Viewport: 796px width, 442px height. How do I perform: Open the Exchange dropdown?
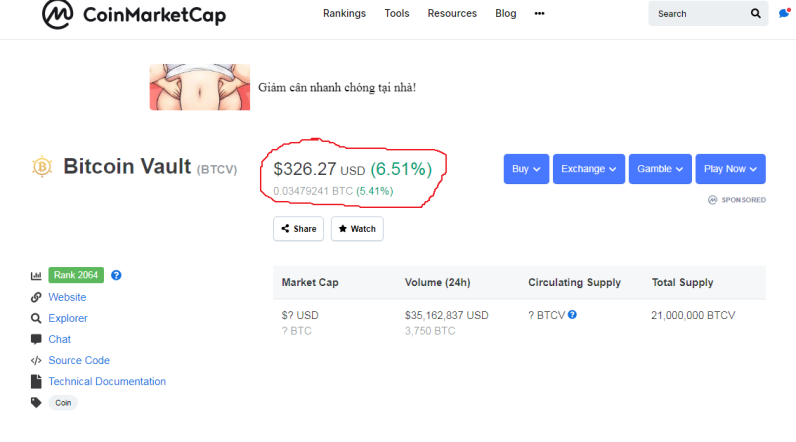click(x=589, y=169)
